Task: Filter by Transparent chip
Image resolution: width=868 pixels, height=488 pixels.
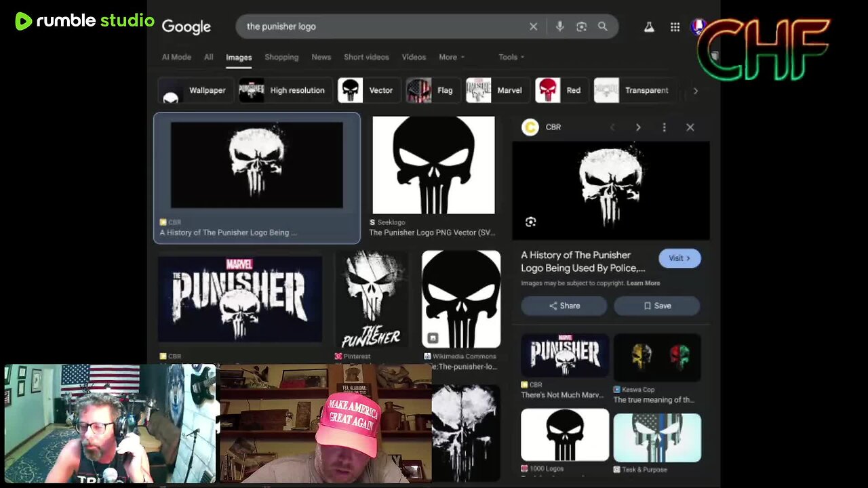Action: pyautogui.click(x=634, y=90)
